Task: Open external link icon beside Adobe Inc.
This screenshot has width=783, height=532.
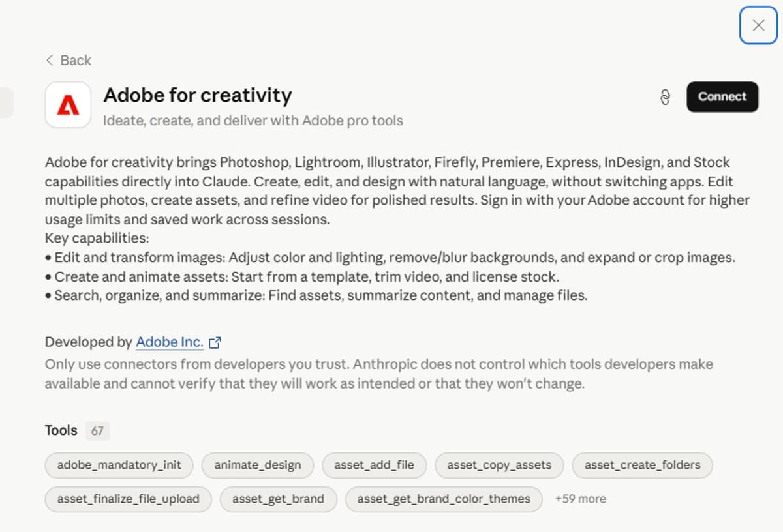Action: click(x=215, y=342)
